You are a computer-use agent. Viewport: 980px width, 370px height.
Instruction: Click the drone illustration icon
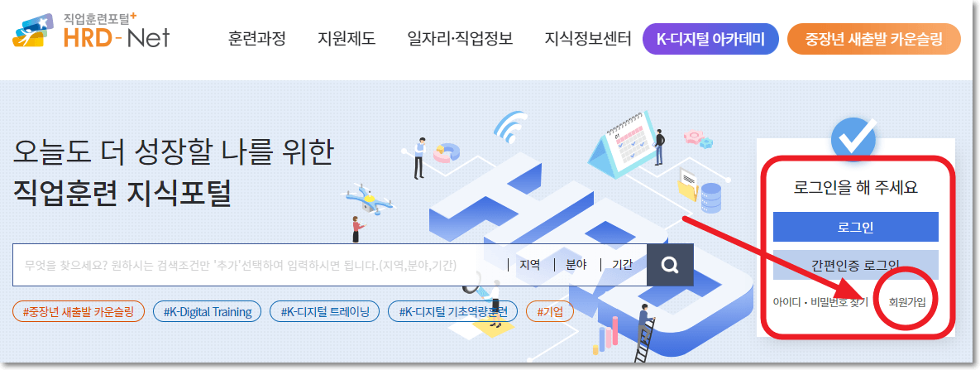click(369, 199)
